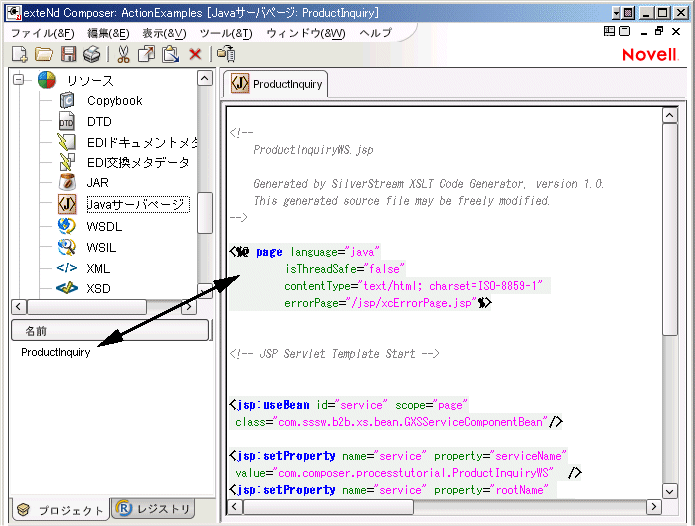Image resolution: width=695 pixels, height=526 pixels.
Task: Select Javaサーバページ tree item
Action: [138, 204]
